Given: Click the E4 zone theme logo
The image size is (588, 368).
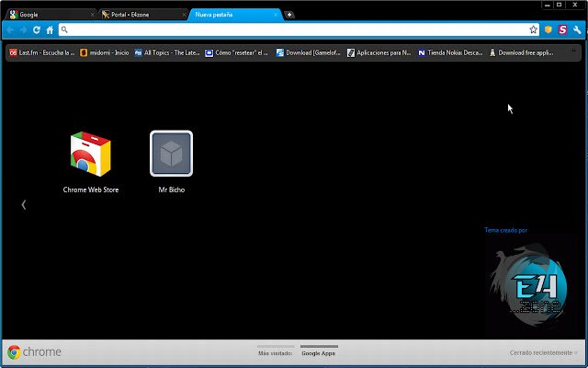Looking at the screenshot, I should click(530, 286).
